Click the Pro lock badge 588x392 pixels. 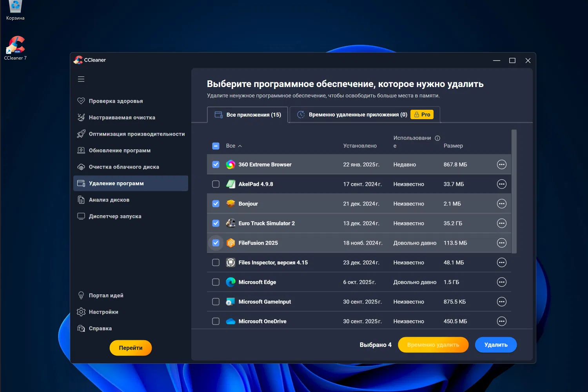pos(422,114)
